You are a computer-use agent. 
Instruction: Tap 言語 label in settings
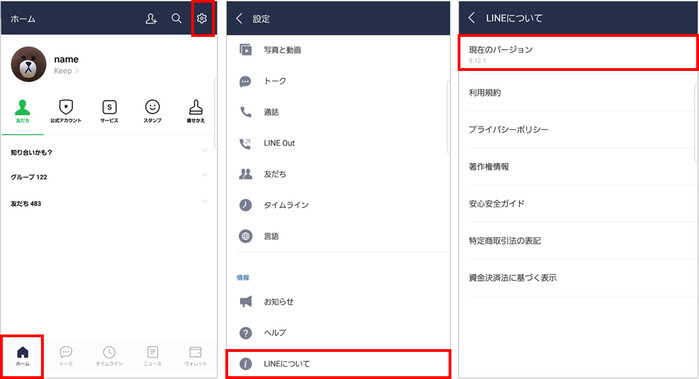coord(271,236)
